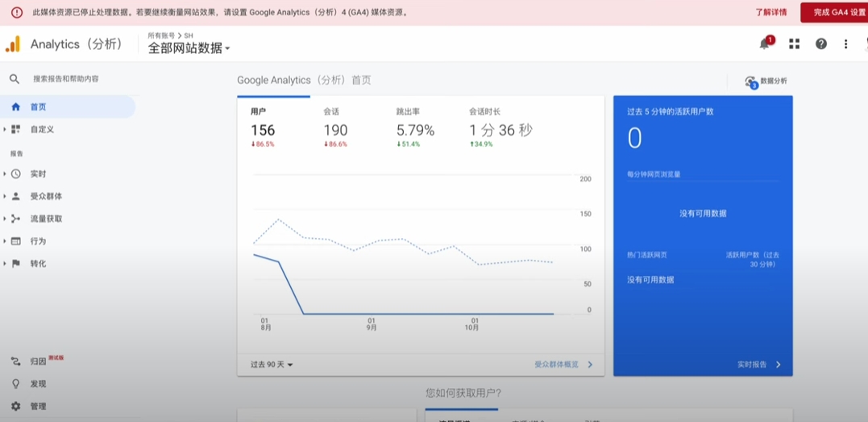Click the 156 users value
This screenshot has width=868, height=422.
263,131
